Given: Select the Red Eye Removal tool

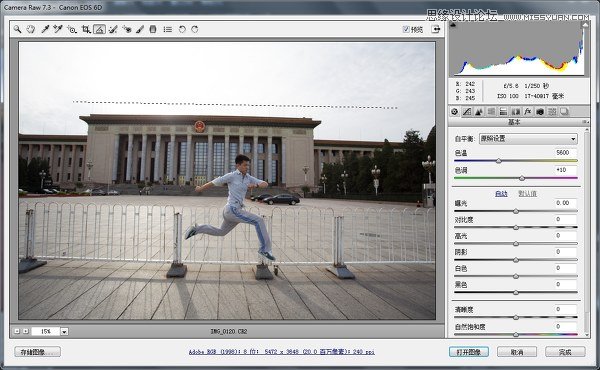Looking at the screenshot, I should point(127,29).
